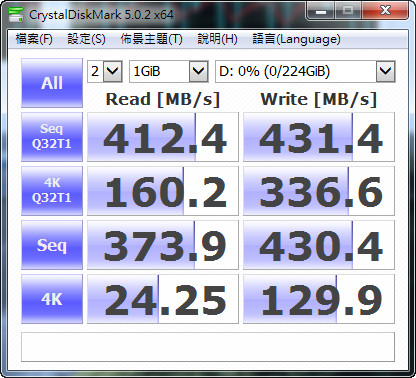Open the 佈景主題(T) menu
Screen dimensions: 416x378
coord(151,39)
